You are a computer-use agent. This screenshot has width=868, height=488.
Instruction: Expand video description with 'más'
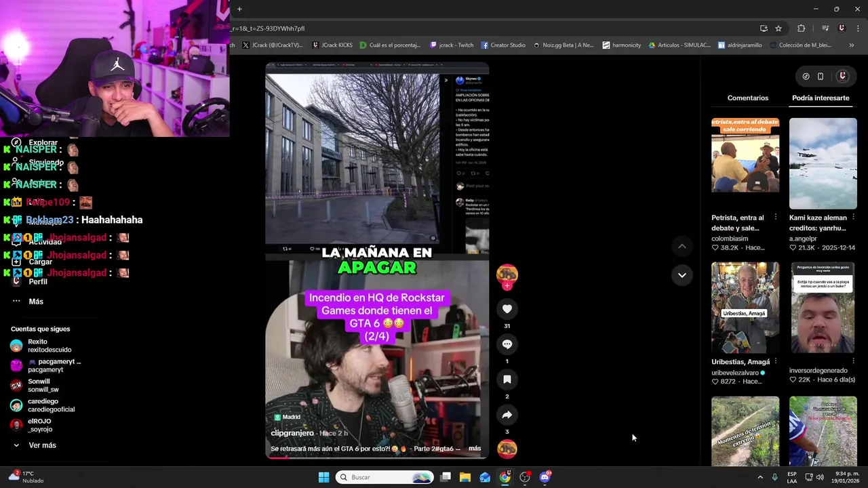pos(475,449)
